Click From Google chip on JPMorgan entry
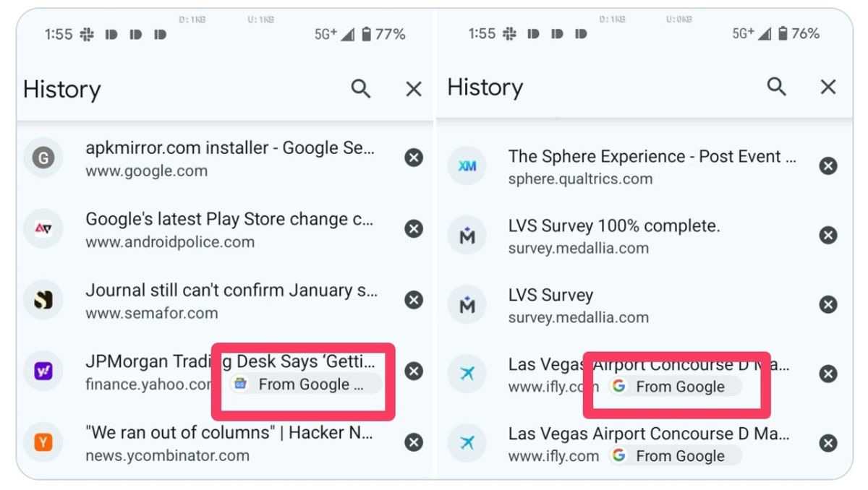This screenshot has height=490, width=868. pos(305,384)
